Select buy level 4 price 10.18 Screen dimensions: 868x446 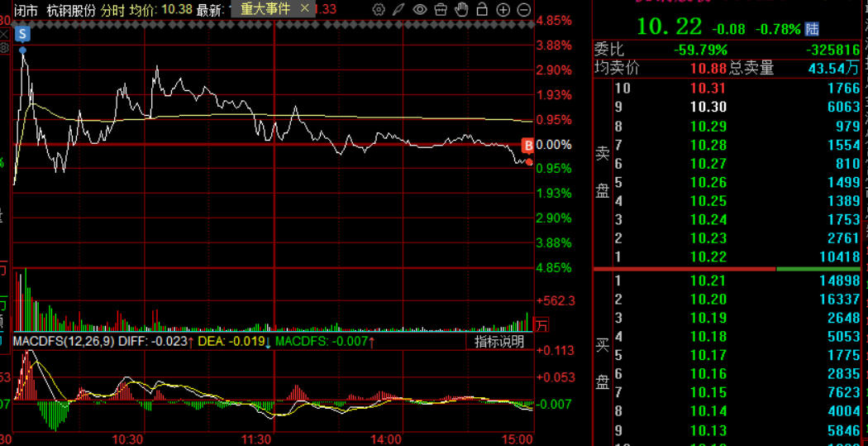tap(708, 337)
